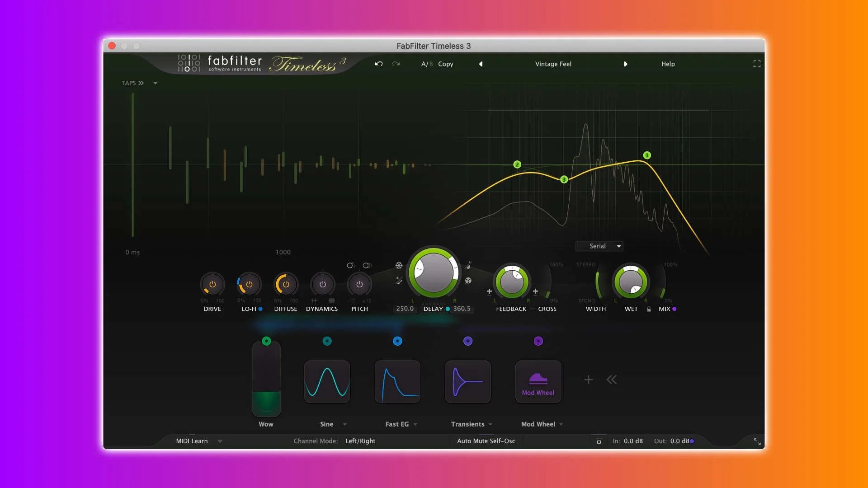Click the Wow modulation slider
The image size is (868, 488).
click(x=266, y=380)
